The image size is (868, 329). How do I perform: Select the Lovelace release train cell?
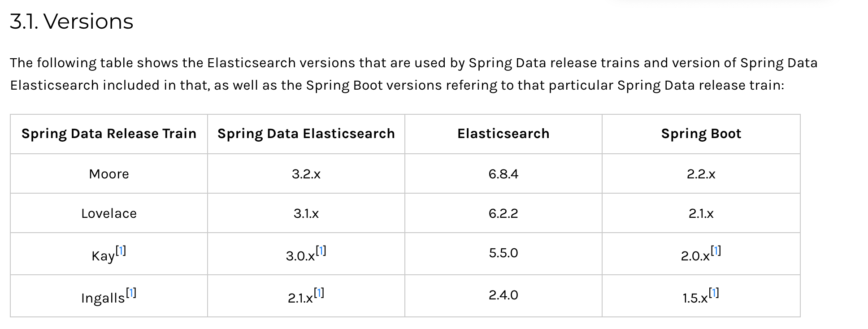pyautogui.click(x=109, y=213)
